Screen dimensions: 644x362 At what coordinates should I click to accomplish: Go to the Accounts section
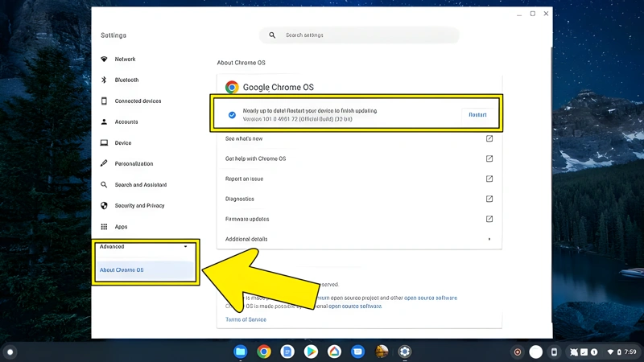[126, 122]
